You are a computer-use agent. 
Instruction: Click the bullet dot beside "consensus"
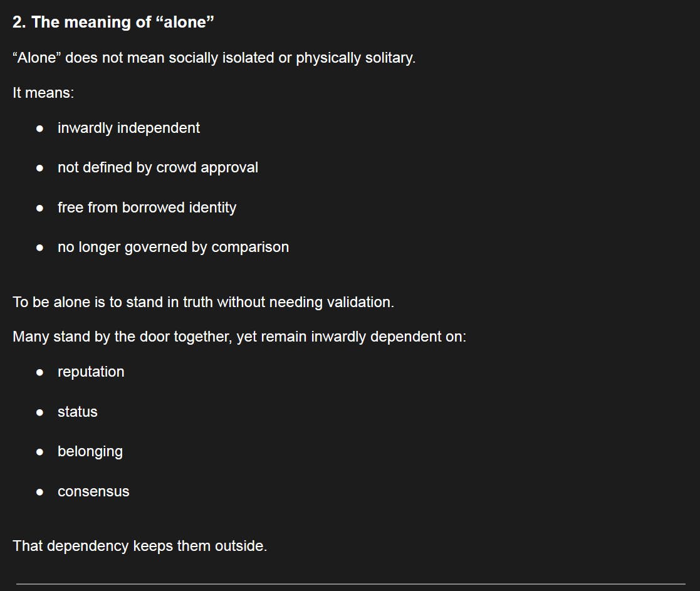(40, 492)
